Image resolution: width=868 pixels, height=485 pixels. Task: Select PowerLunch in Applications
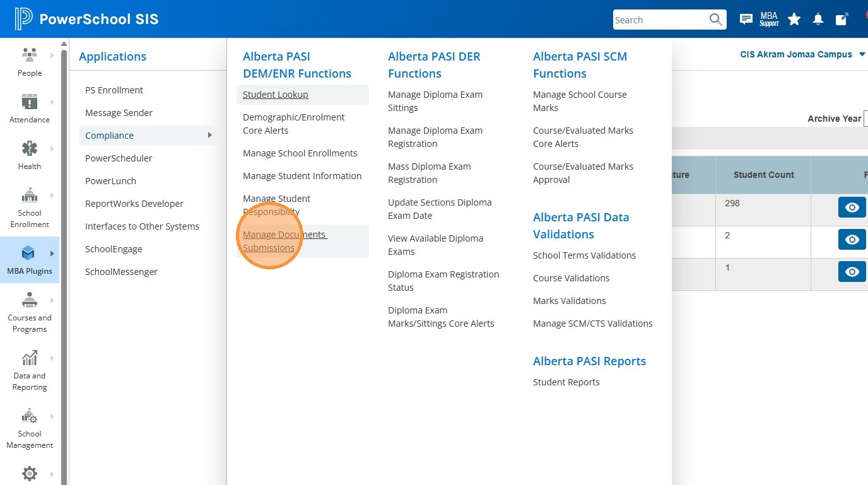pos(111,181)
